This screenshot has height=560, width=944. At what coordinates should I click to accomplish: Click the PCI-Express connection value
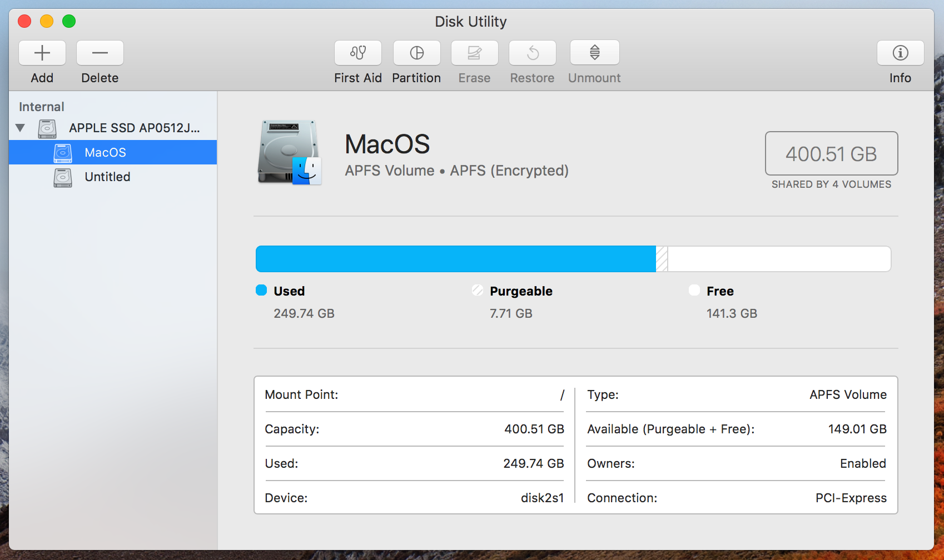tap(851, 498)
